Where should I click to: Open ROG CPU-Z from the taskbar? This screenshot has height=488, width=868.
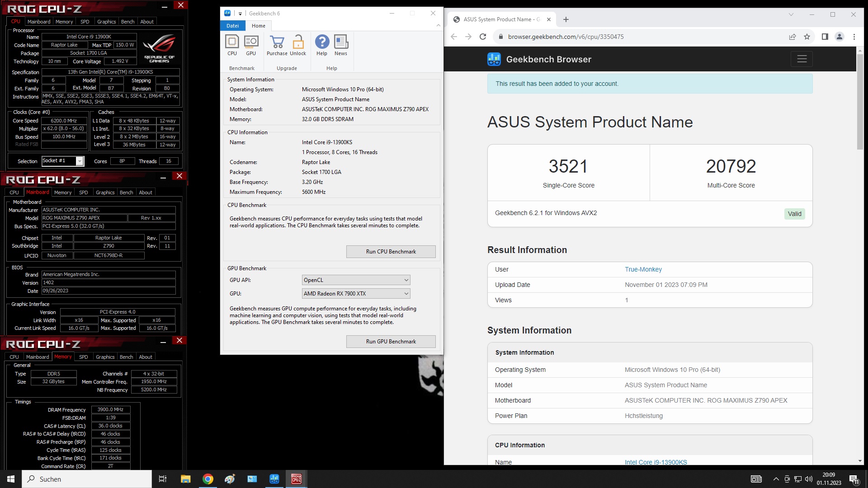click(297, 479)
